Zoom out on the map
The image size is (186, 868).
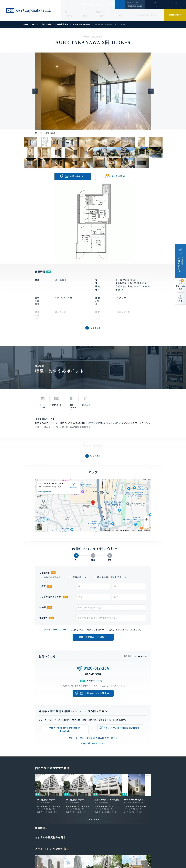(146, 525)
